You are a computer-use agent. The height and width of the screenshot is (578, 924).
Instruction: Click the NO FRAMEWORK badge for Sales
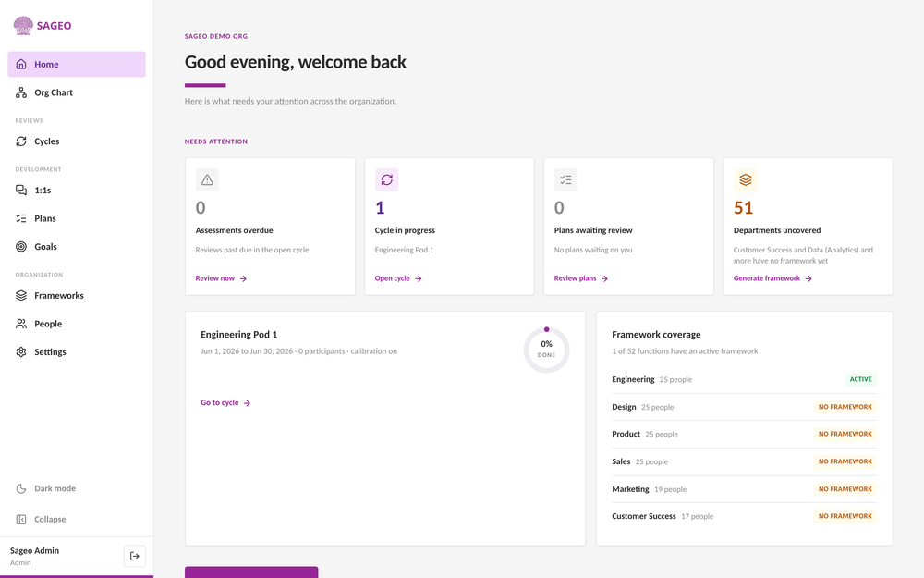coord(845,461)
